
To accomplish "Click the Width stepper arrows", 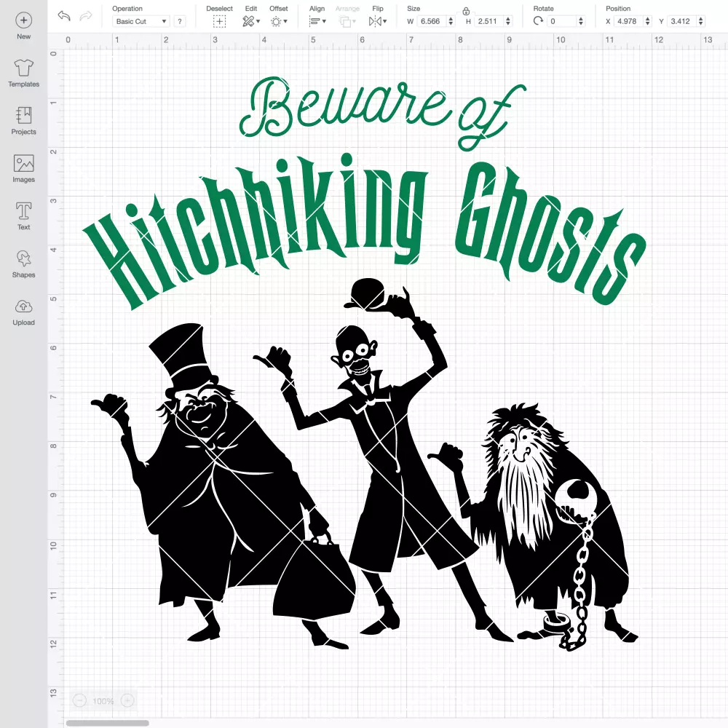I will tap(451, 21).
